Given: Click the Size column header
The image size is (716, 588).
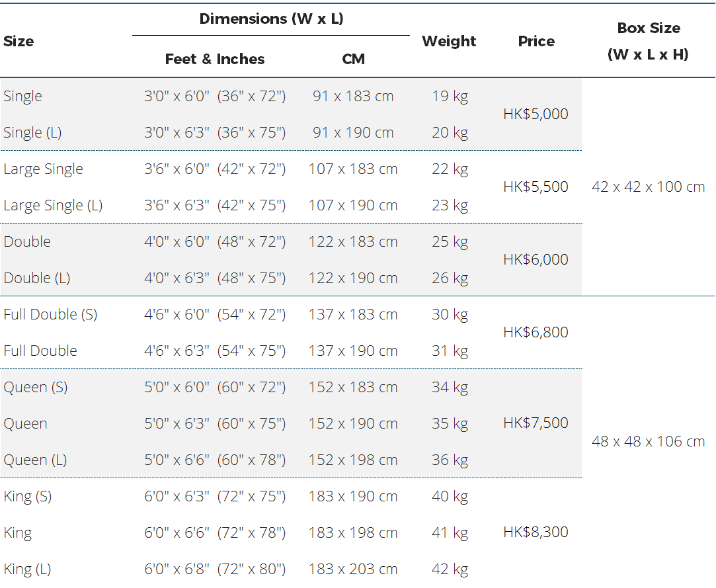Looking at the screenshot, I should (19, 41).
